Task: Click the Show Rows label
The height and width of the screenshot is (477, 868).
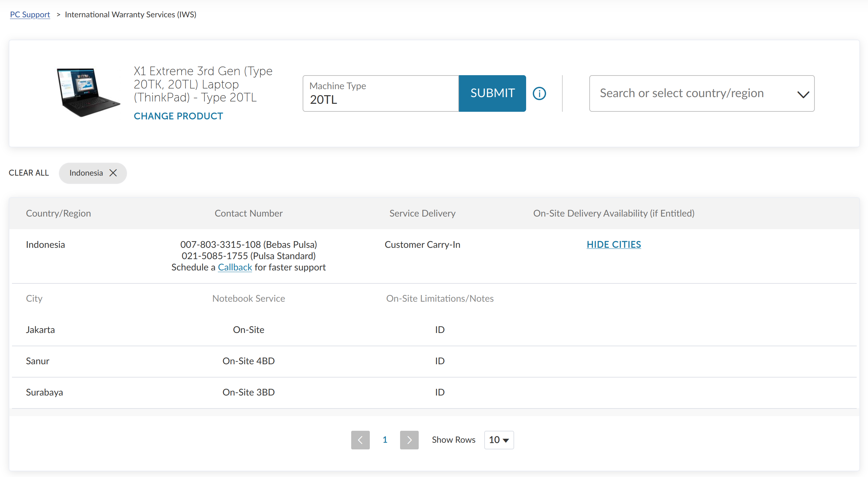Action: (x=454, y=440)
